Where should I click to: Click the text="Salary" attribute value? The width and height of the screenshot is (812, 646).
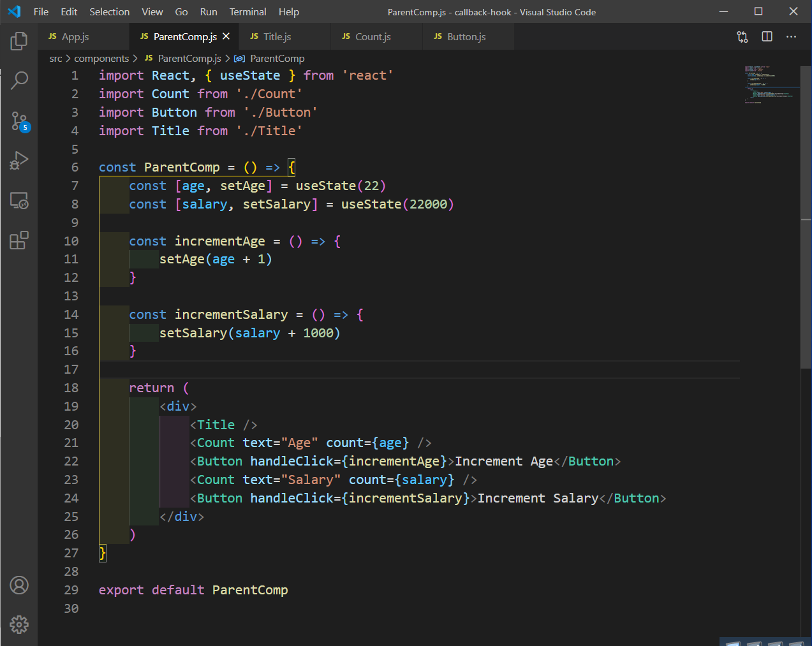coord(311,480)
